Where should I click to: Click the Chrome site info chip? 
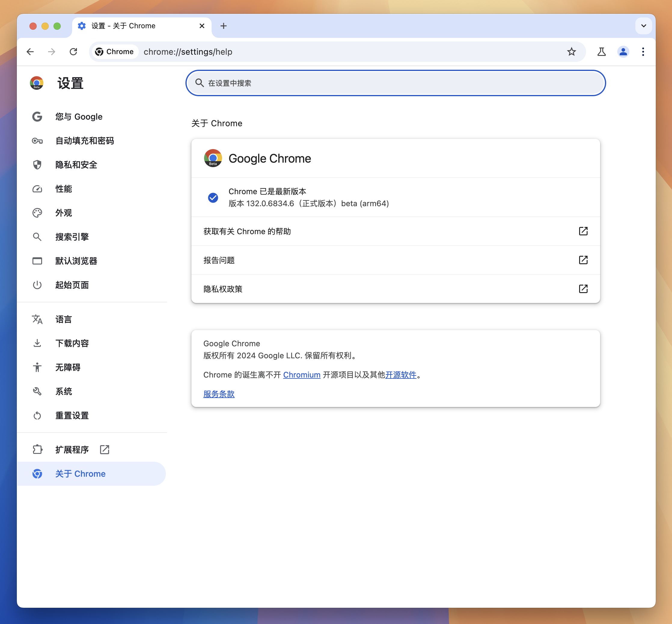tap(115, 52)
